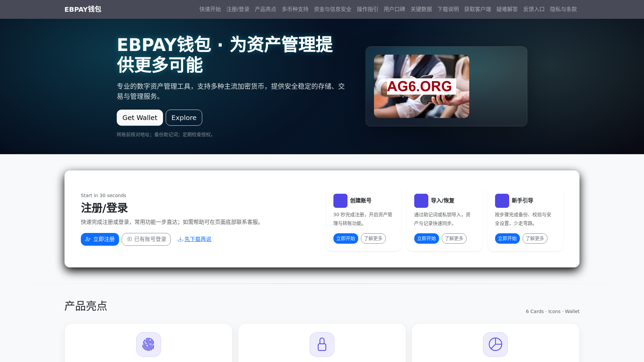Click the purple icon beside 创建账号
Image resolution: width=644 pixels, height=362 pixels.
[x=340, y=201]
